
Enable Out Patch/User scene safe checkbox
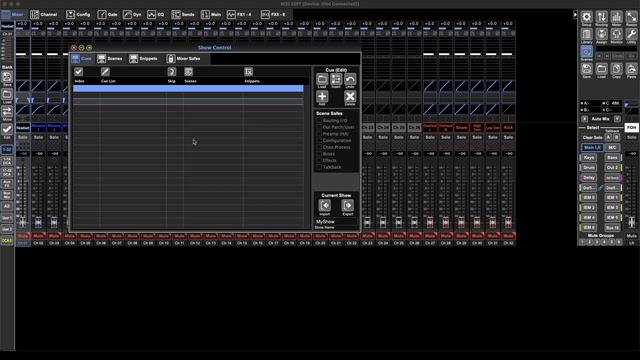319,127
